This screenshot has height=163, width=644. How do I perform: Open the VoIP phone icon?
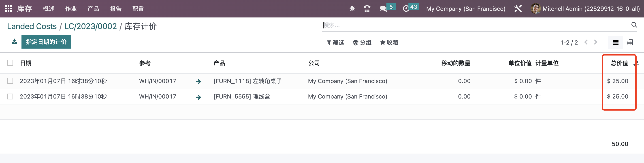(367, 9)
